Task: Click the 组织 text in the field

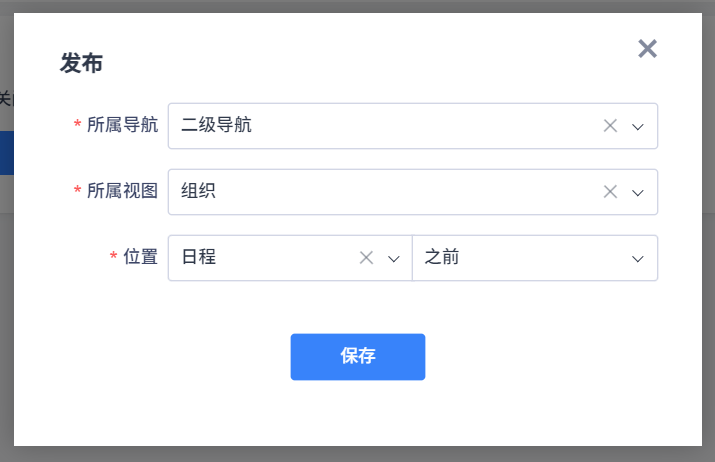Action: [198, 192]
